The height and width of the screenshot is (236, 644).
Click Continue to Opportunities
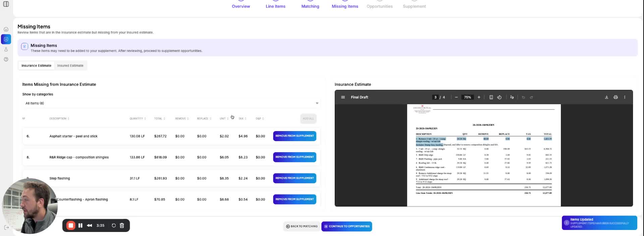point(346,226)
